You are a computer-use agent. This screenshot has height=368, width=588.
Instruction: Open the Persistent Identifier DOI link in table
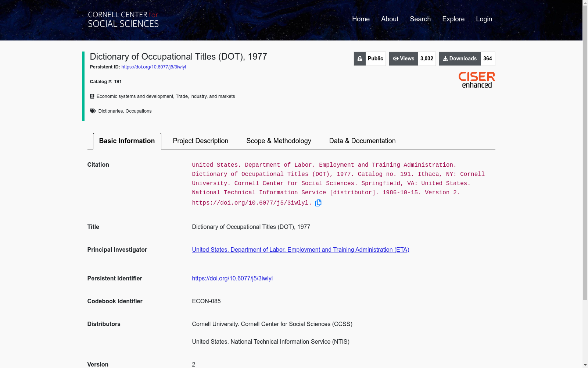click(x=232, y=278)
